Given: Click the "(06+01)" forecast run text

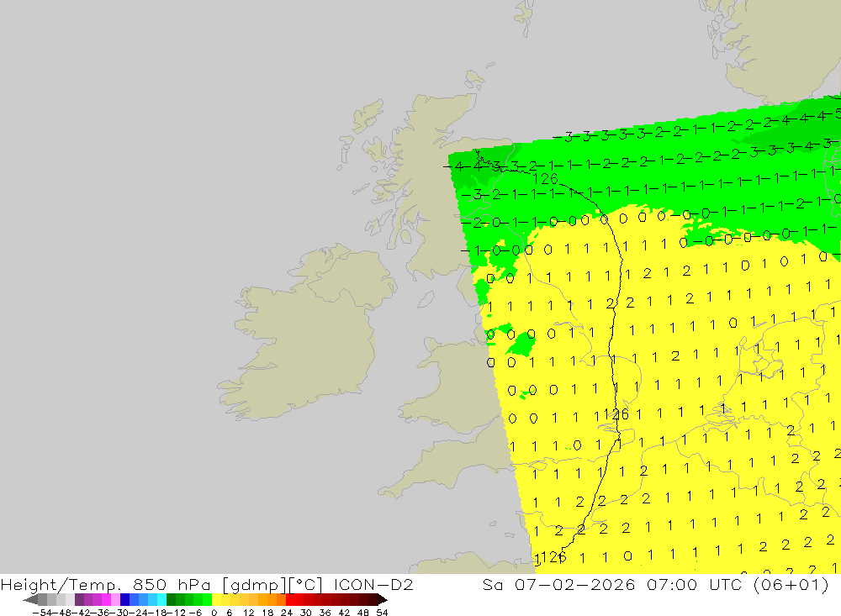Looking at the screenshot, I should click(791, 584).
